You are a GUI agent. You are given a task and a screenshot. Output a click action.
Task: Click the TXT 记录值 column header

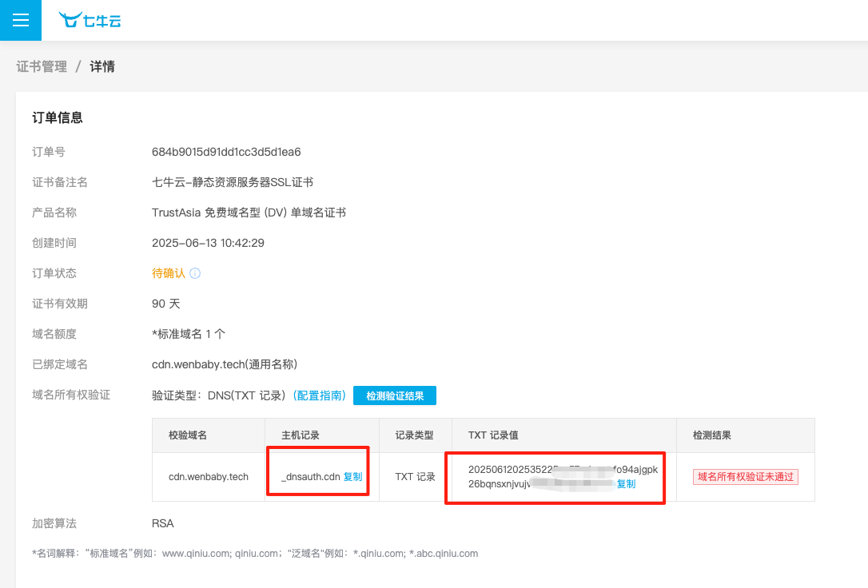[x=493, y=435]
